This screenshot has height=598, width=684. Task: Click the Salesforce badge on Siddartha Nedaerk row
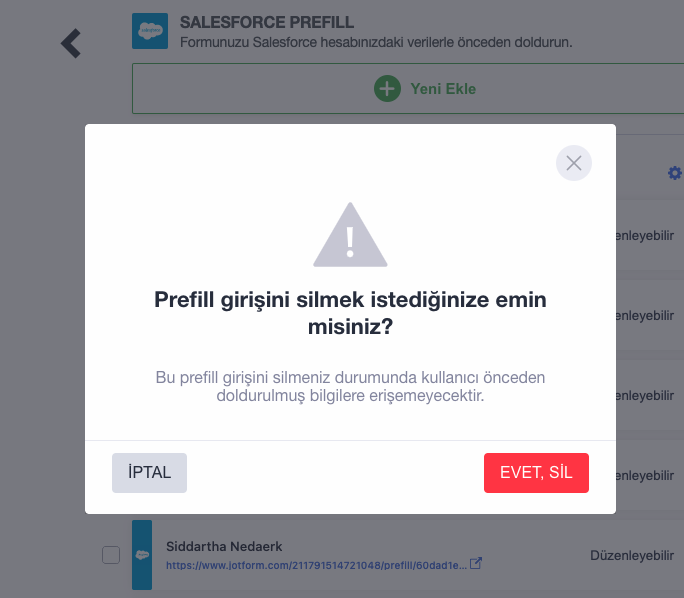(x=142, y=555)
